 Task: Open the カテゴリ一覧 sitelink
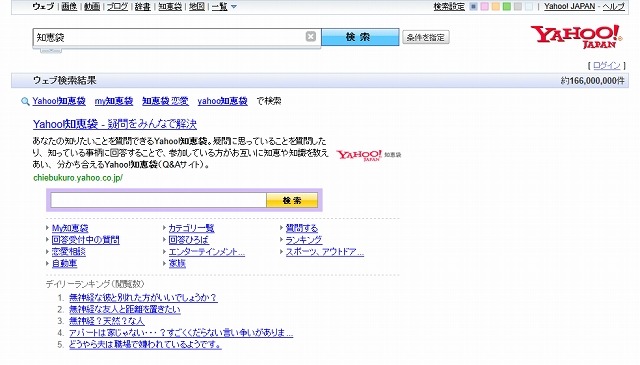click(x=191, y=228)
